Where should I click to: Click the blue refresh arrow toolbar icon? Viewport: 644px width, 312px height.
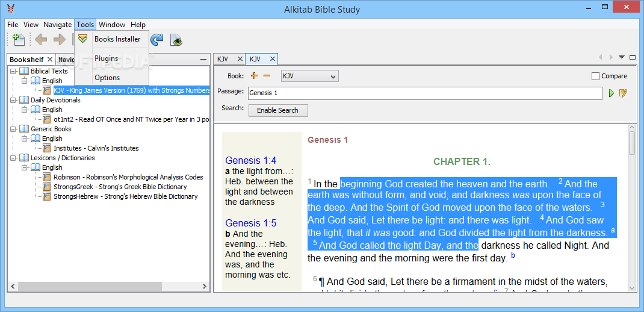pyautogui.click(x=157, y=40)
